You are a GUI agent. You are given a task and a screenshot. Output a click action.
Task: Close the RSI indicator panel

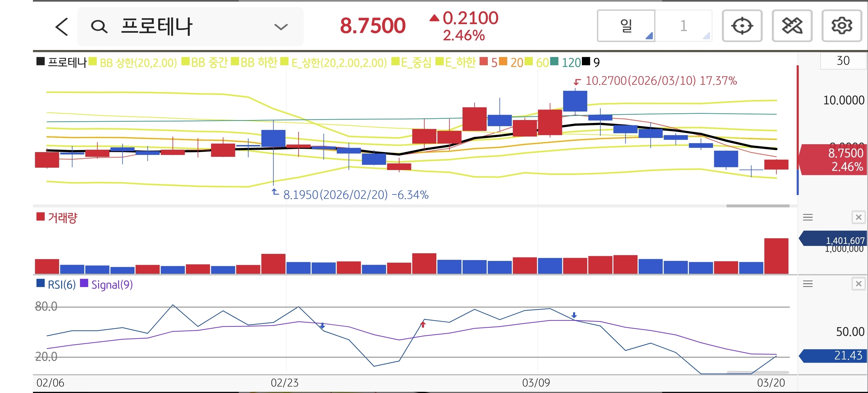(858, 284)
